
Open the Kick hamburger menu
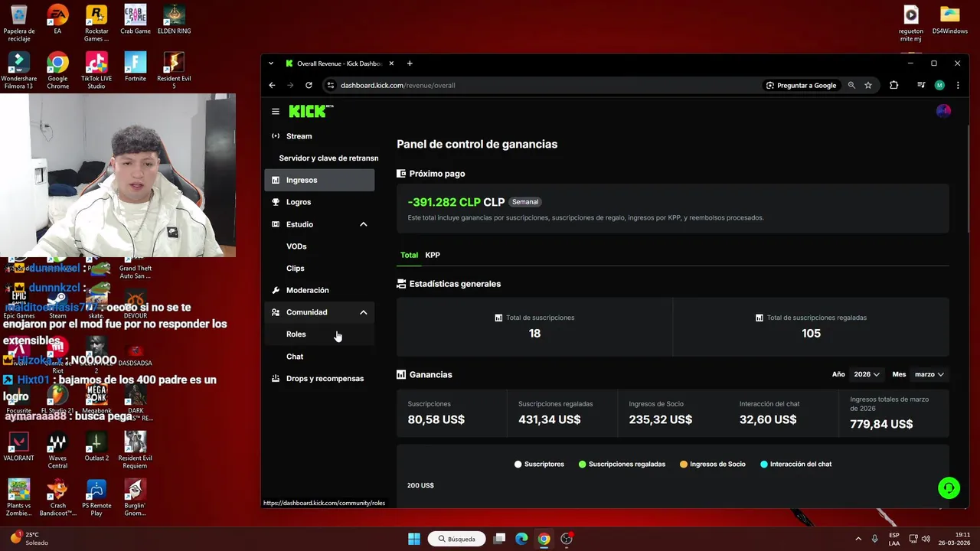click(x=276, y=112)
